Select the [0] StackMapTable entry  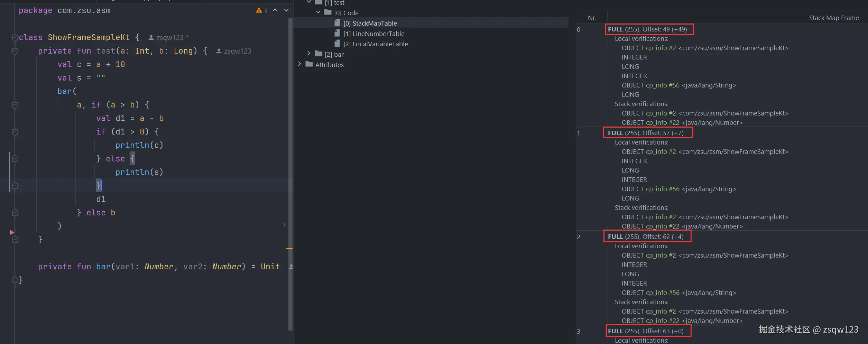coord(370,23)
